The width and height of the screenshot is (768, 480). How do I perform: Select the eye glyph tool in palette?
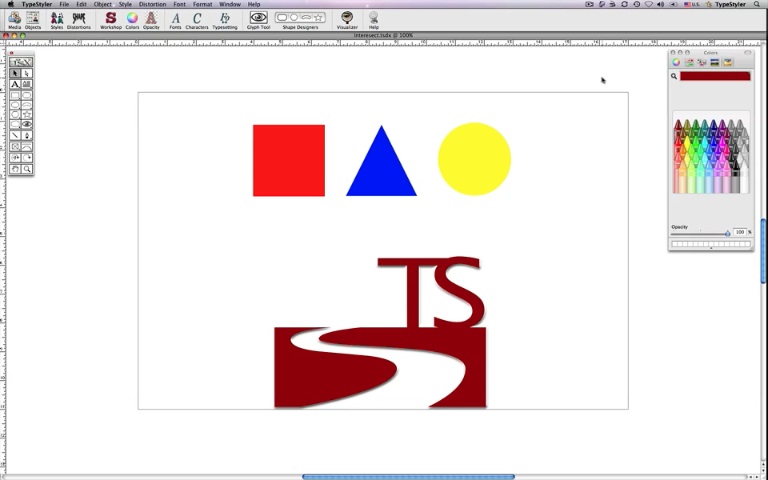[x=27, y=124]
